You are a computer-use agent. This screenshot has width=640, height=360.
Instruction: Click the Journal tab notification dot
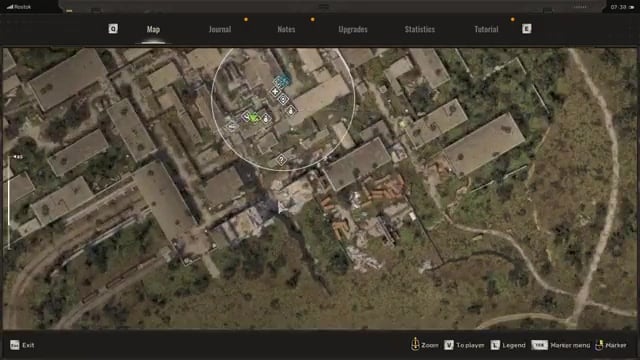(246, 19)
